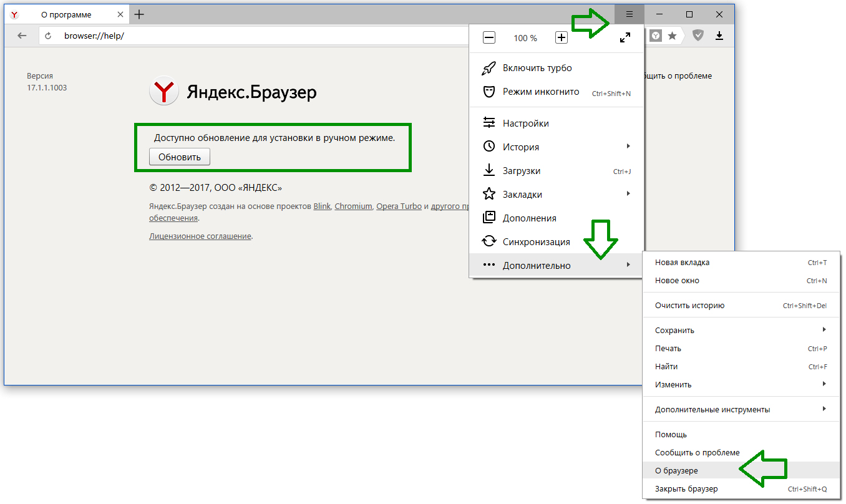Image resolution: width=846 pixels, height=504 pixels.
Task: Click the back arrow navigation icon
Action: pos(22,36)
